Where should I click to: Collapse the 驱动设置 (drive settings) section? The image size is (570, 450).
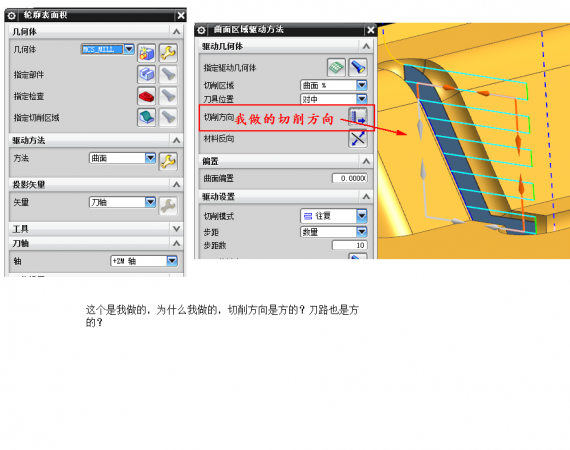click(x=366, y=197)
